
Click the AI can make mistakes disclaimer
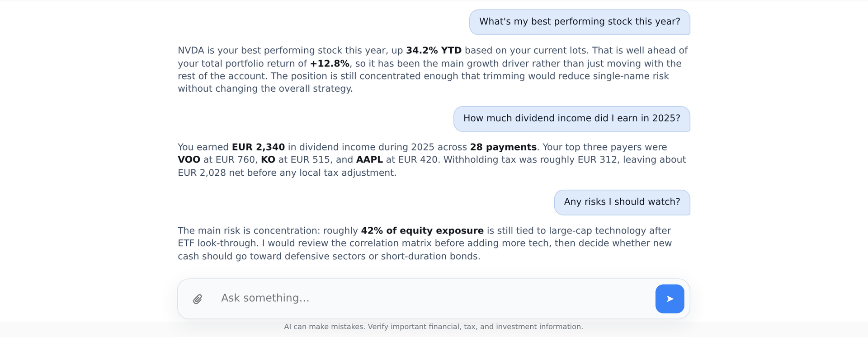434,327
